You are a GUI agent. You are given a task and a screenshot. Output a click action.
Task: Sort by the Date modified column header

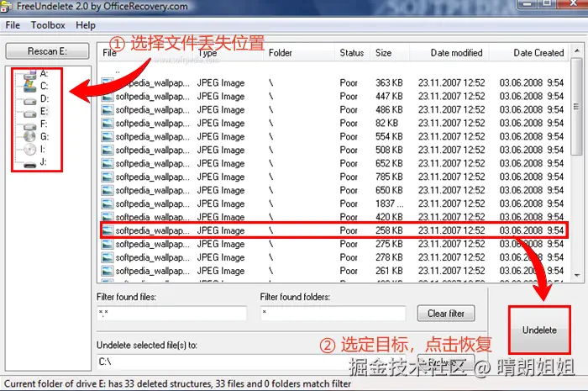click(x=456, y=53)
